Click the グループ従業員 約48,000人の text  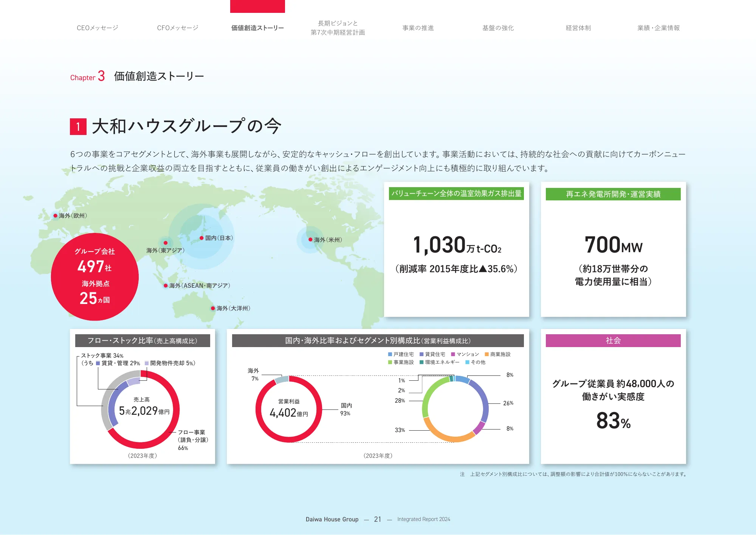613,383
